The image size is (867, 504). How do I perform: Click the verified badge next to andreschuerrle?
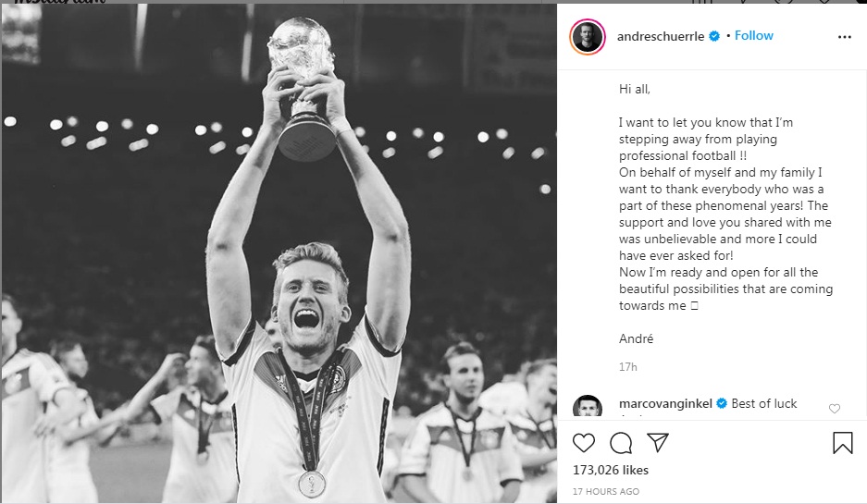714,36
